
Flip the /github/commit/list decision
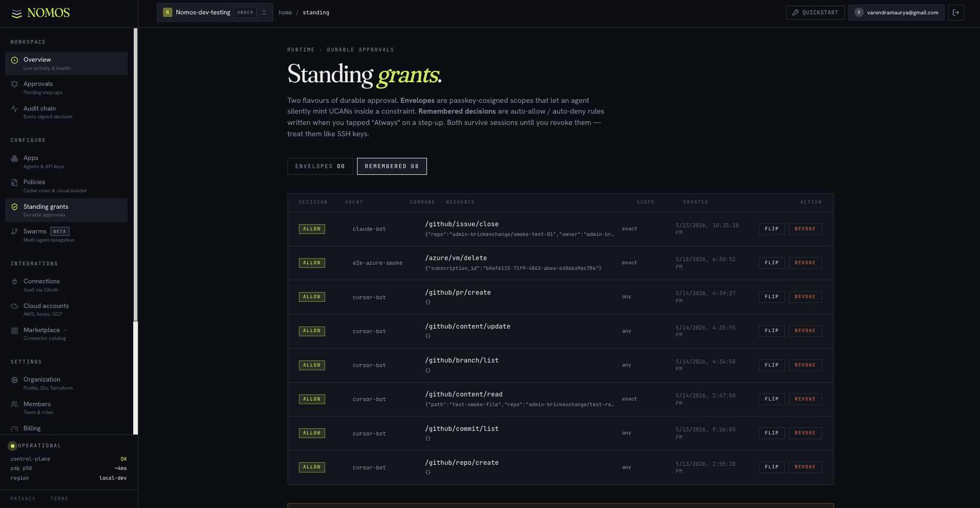click(772, 433)
